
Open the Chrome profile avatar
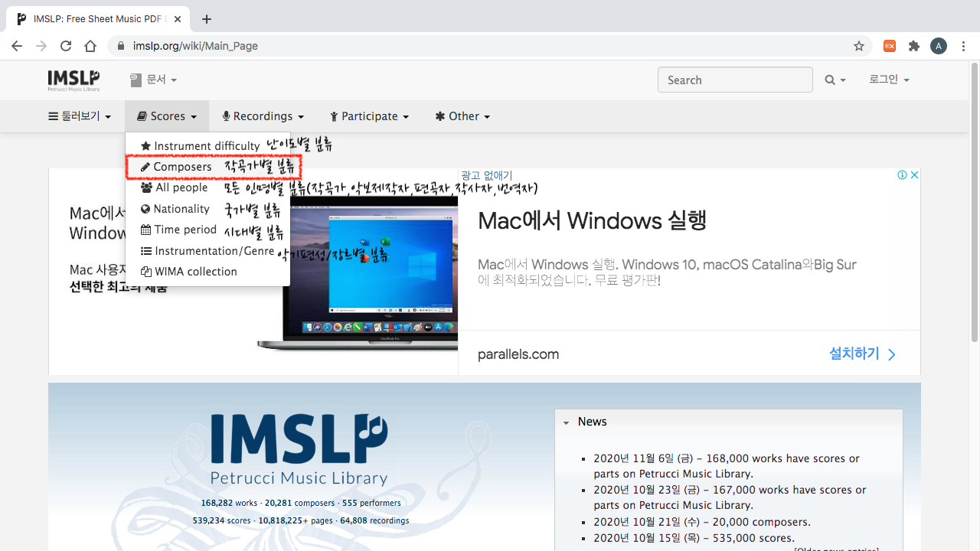939,46
